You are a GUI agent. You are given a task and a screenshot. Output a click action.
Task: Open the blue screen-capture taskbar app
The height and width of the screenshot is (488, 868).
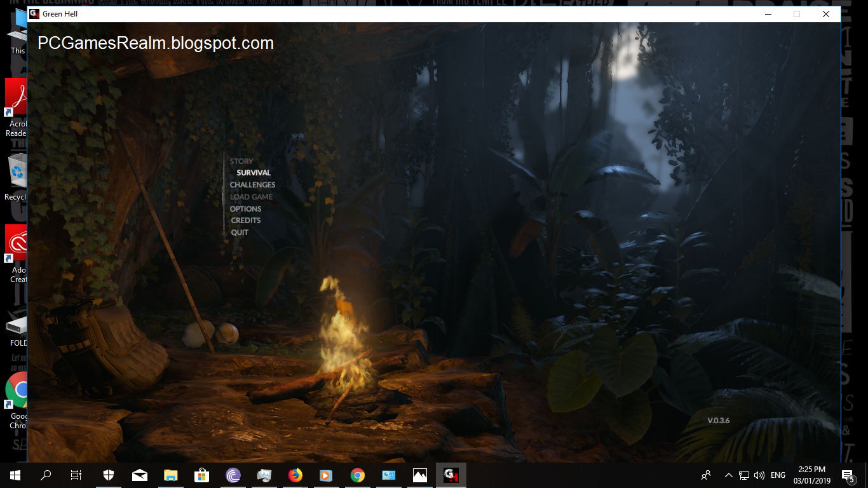pyautogui.click(x=388, y=475)
